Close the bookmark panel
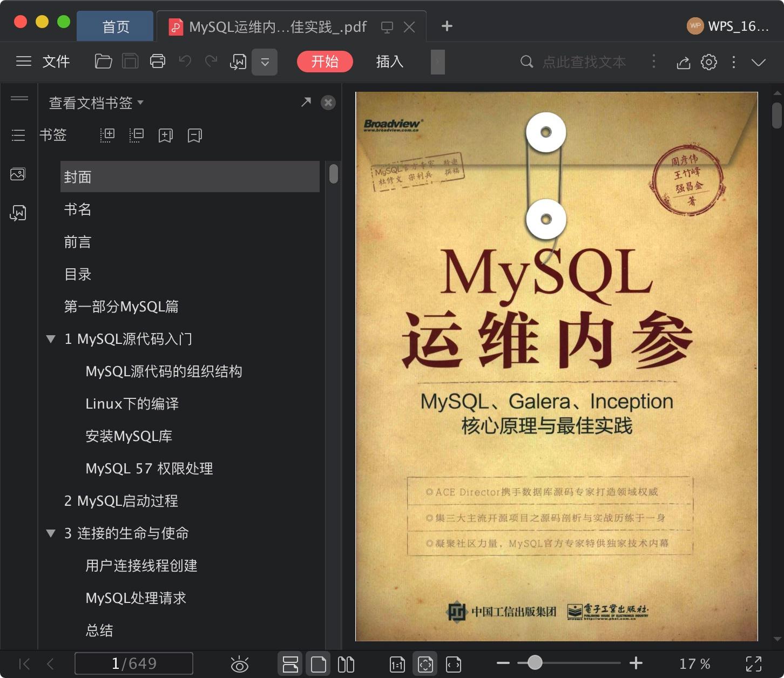Image resolution: width=784 pixels, height=678 pixels. point(328,103)
